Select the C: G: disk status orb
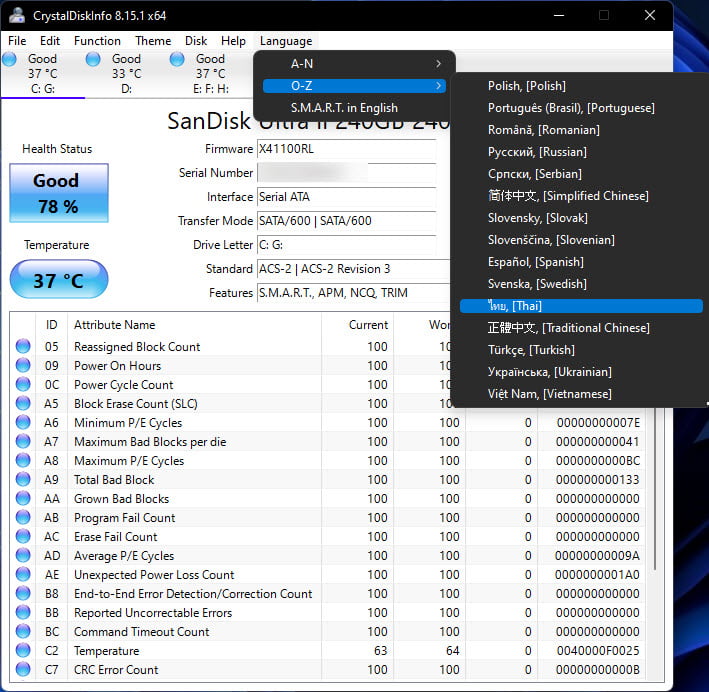Screen dimensions: 709x692 (x=9, y=59)
